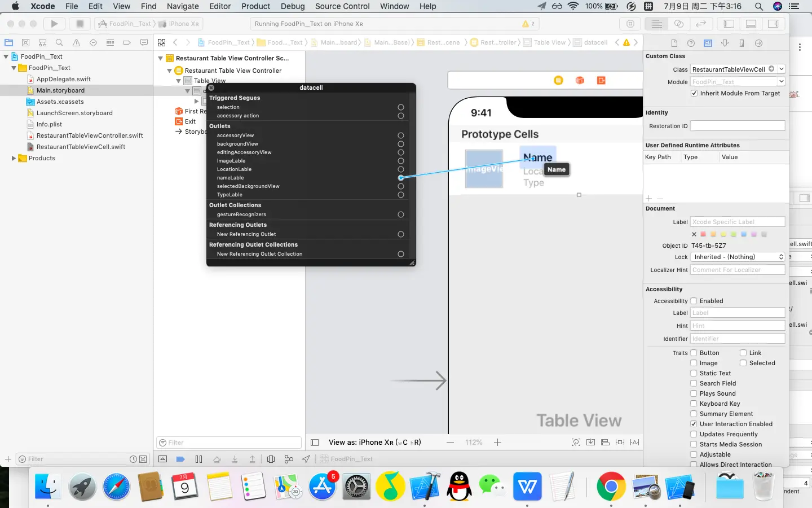This screenshot has width=812, height=508.
Task: Uncheck User Interaction Enabled trait
Action: 694,424
